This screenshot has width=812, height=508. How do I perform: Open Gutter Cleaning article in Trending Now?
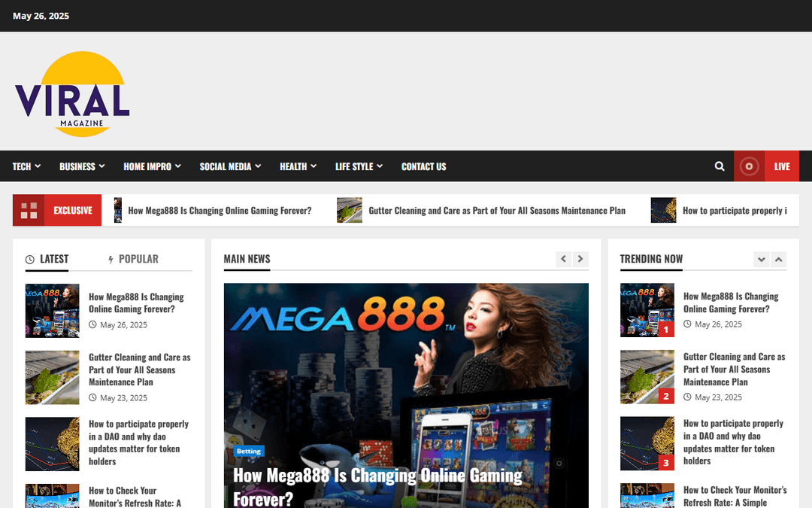point(734,369)
